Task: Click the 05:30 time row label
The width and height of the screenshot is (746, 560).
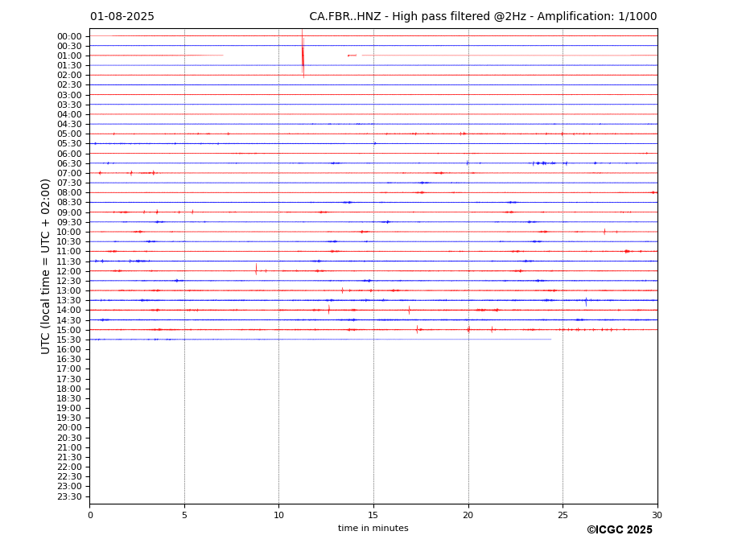Action: (x=69, y=144)
